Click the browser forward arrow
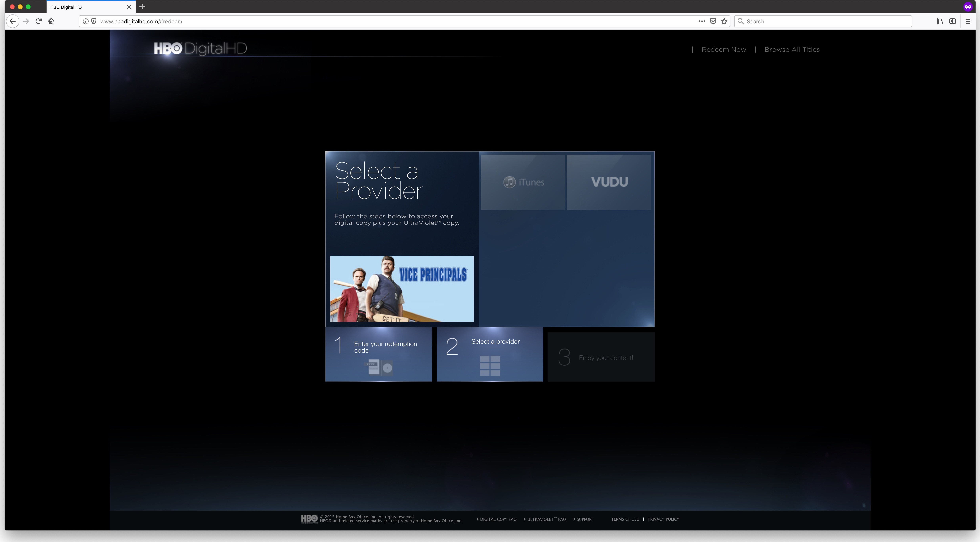Screen dimensions: 980x542 [x=26, y=21]
